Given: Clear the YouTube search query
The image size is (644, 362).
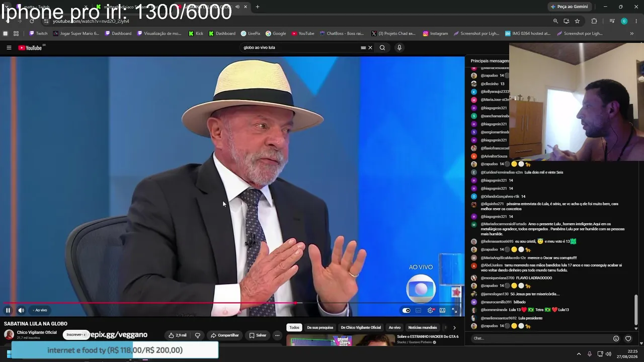Looking at the screenshot, I should (x=370, y=48).
